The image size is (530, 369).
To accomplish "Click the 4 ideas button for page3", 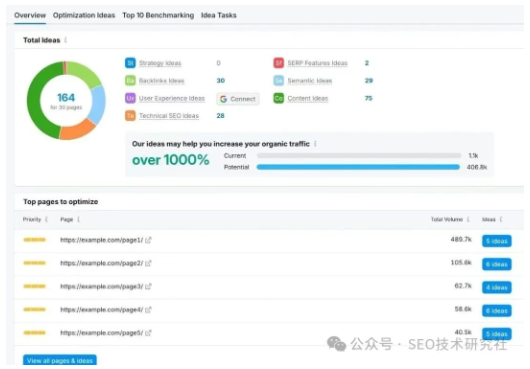I will click(x=497, y=288).
